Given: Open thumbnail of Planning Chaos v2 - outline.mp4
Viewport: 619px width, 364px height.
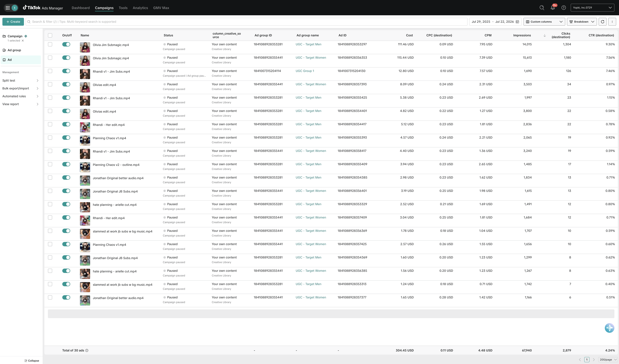Looking at the screenshot, I should coord(85,167).
